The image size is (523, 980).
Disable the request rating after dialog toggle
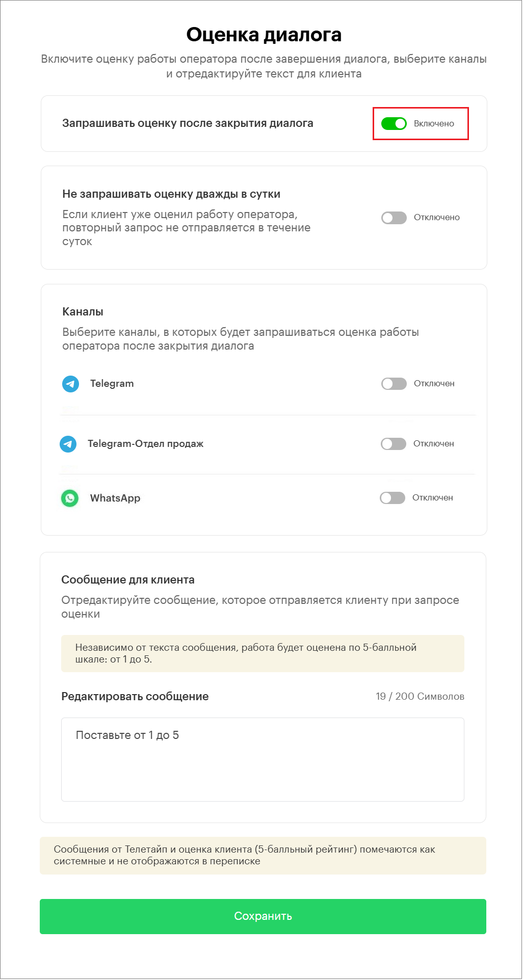[394, 123]
